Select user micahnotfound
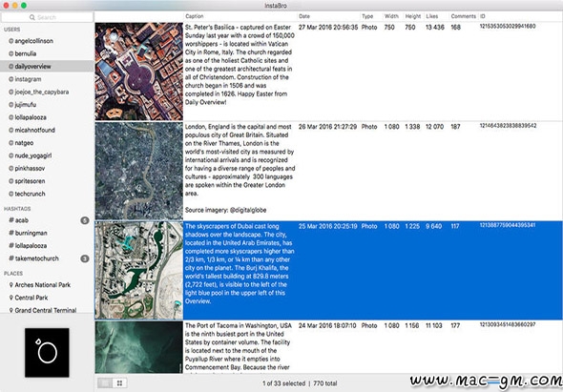Screen dimensions: 563x392 tap(34, 130)
